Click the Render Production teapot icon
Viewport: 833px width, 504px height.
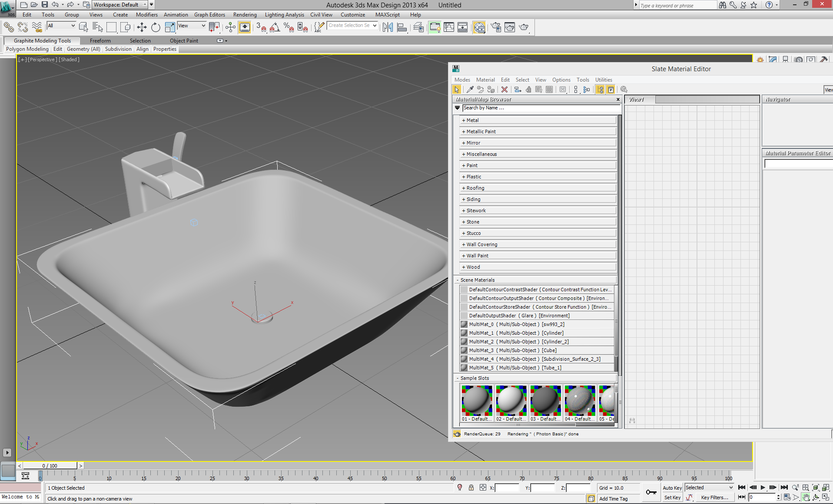524,27
